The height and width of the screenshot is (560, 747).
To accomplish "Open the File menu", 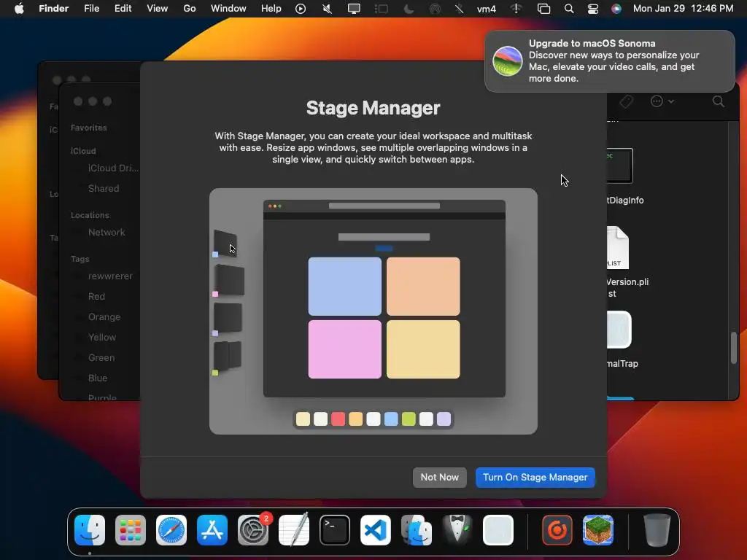I will click(91, 9).
